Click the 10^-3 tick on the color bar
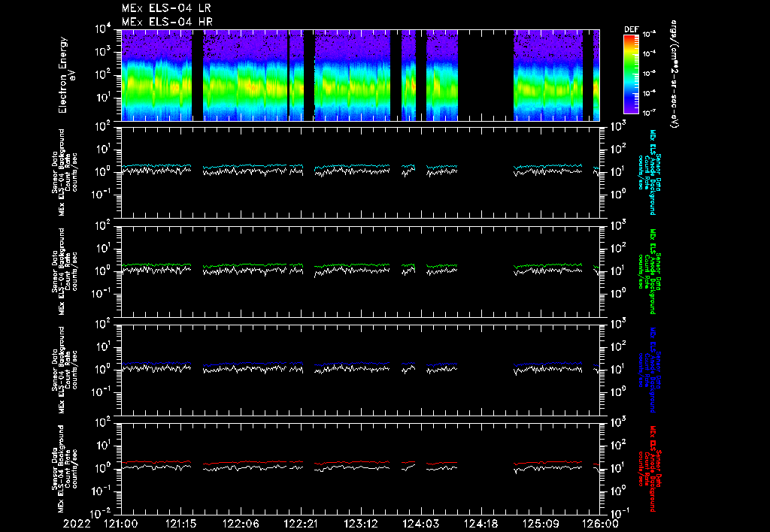The height and width of the screenshot is (532, 770). pyautogui.click(x=649, y=34)
